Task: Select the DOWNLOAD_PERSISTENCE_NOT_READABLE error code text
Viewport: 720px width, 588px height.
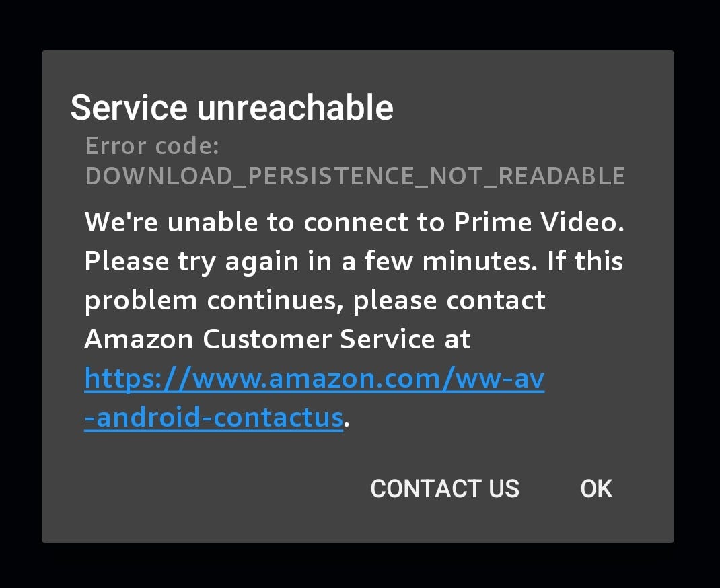Action: tap(355, 176)
